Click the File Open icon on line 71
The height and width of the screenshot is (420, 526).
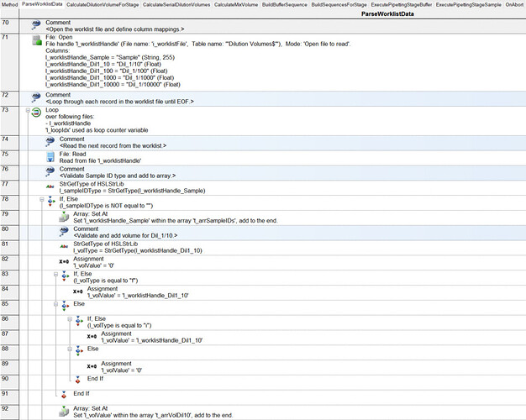37,40
